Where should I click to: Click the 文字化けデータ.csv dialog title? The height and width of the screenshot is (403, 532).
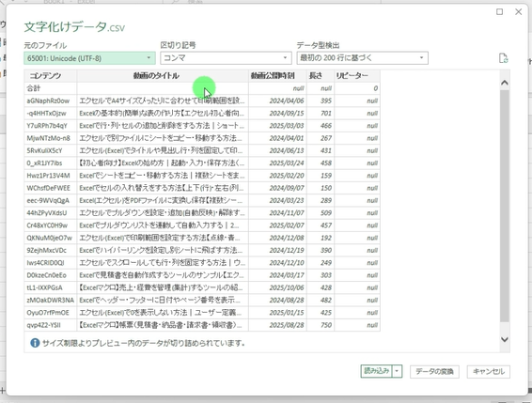click(74, 27)
